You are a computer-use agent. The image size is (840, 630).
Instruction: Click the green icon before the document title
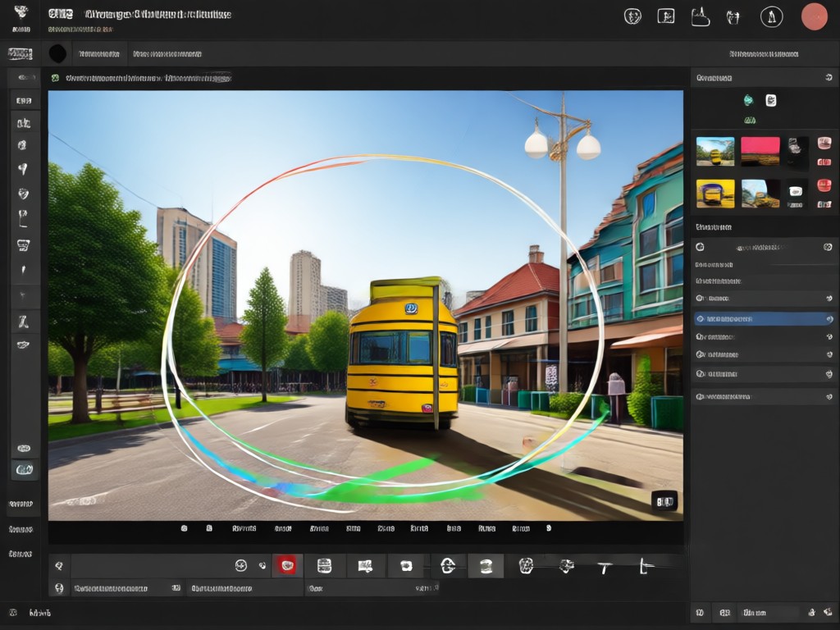point(55,78)
